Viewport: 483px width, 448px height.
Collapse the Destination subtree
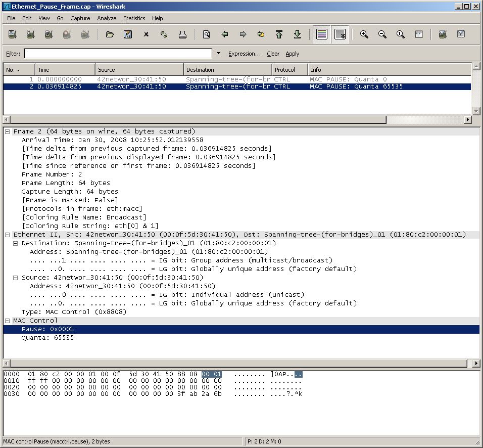[15, 243]
